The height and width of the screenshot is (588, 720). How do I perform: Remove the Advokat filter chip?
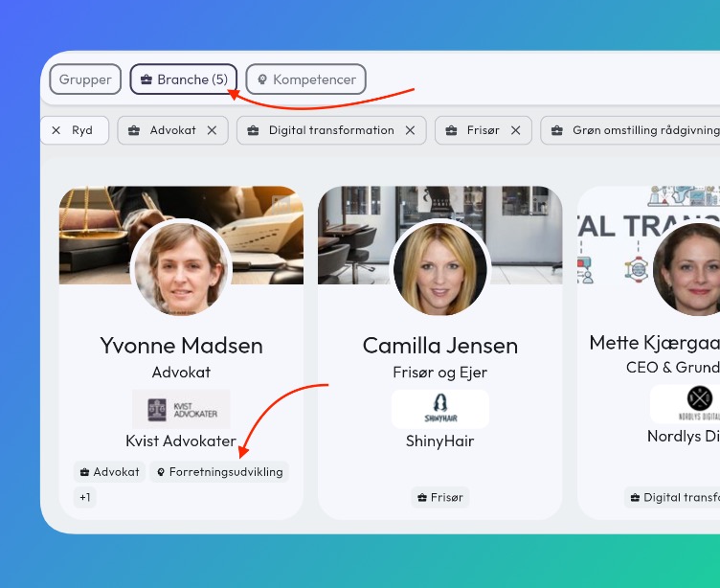pyautogui.click(x=212, y=130)
